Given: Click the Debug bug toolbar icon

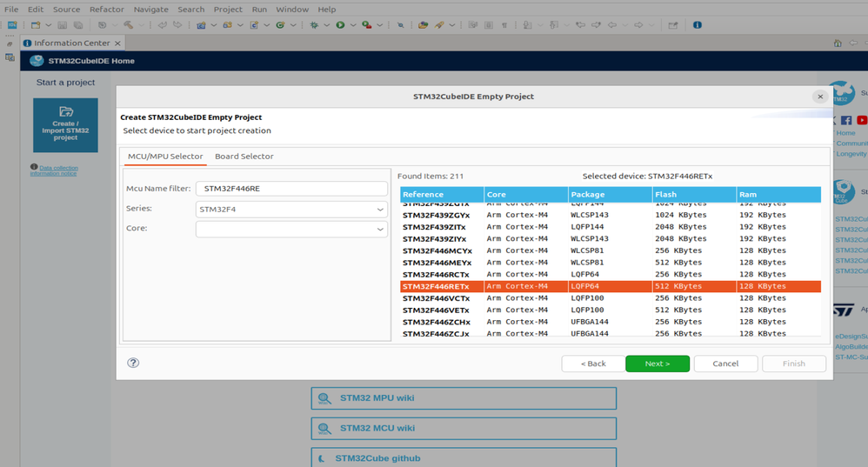Looking at the screenshot, I should tap(314, 25).
